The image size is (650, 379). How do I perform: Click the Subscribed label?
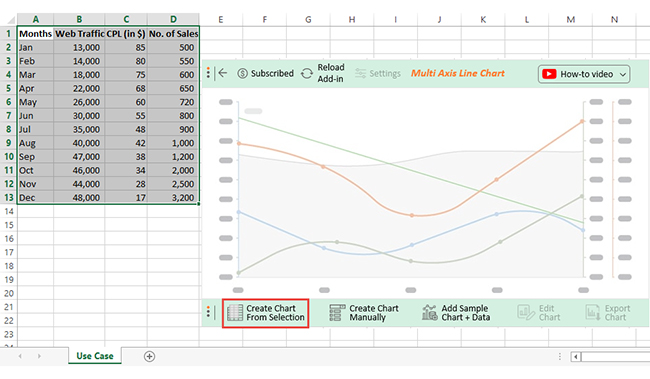(x=272, y=73)
